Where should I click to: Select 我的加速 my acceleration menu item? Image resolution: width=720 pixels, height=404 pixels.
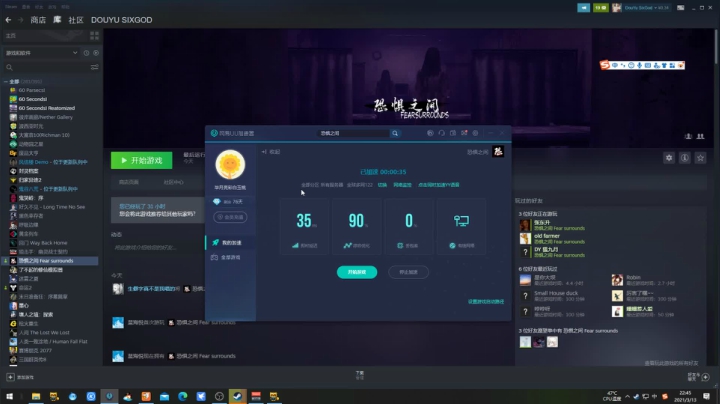[231, 242]
